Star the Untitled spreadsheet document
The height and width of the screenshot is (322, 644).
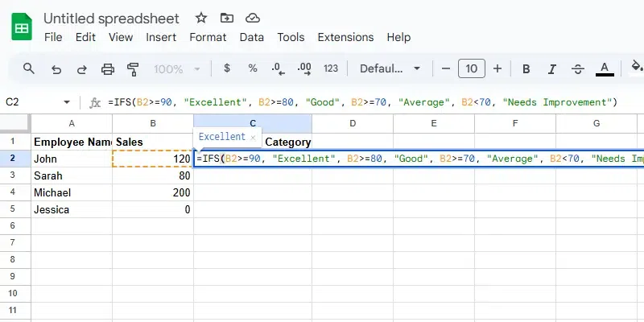(201, 18)
